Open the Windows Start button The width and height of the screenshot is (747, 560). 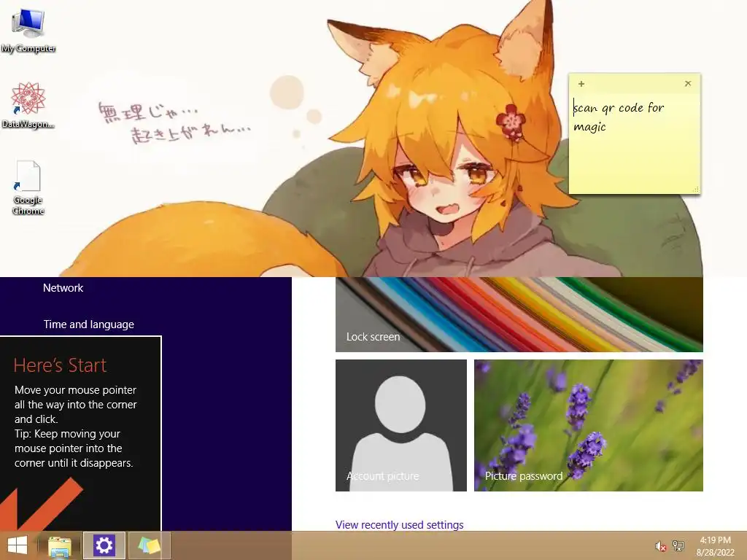pos(18,545)
